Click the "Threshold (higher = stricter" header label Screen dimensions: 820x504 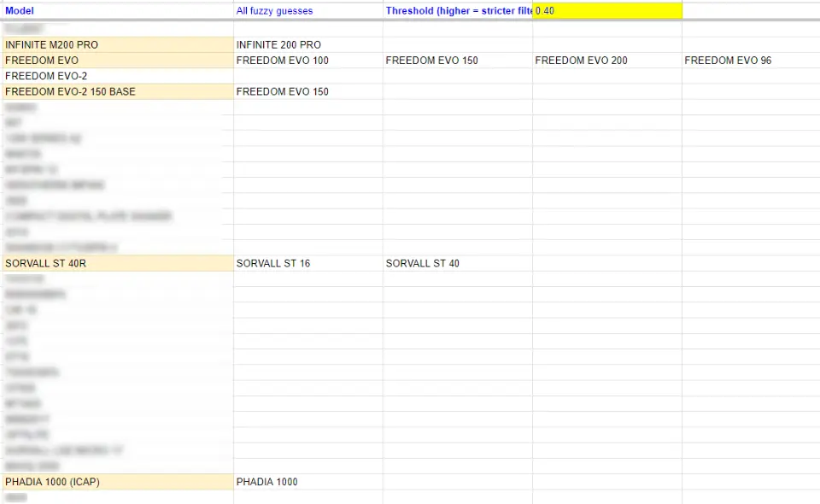[458, 11]
